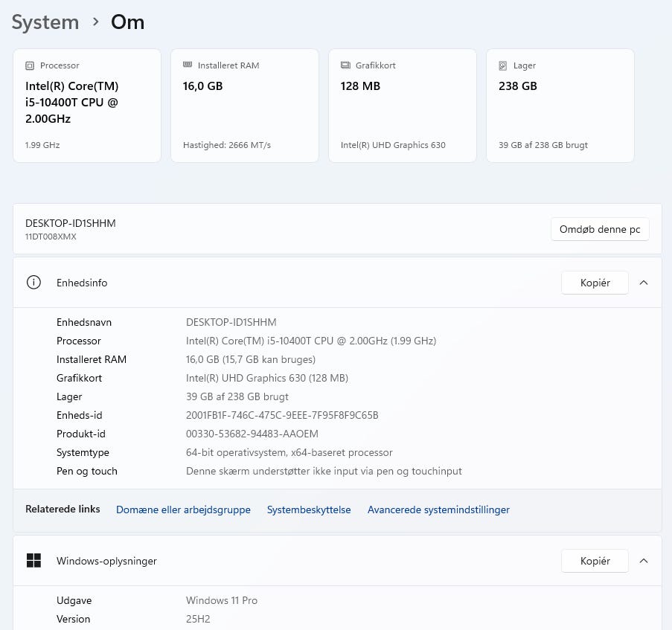Image resolution: width=672 pixels, height=630 pixels.
Task: Click 1.99 GHz in the Processor card
Action: coord(42,145)
